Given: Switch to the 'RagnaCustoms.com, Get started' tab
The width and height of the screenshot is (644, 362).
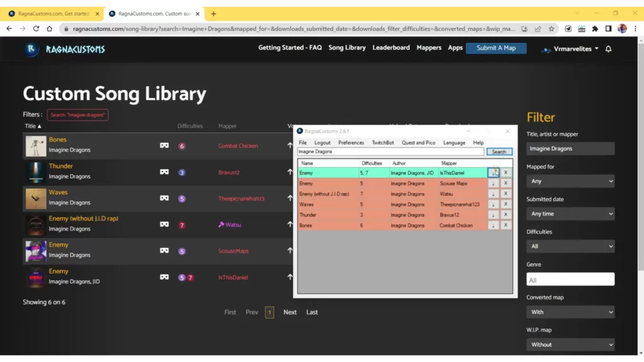Looking at the screenshot, I should pyautogui.click(x=53, y=14).
